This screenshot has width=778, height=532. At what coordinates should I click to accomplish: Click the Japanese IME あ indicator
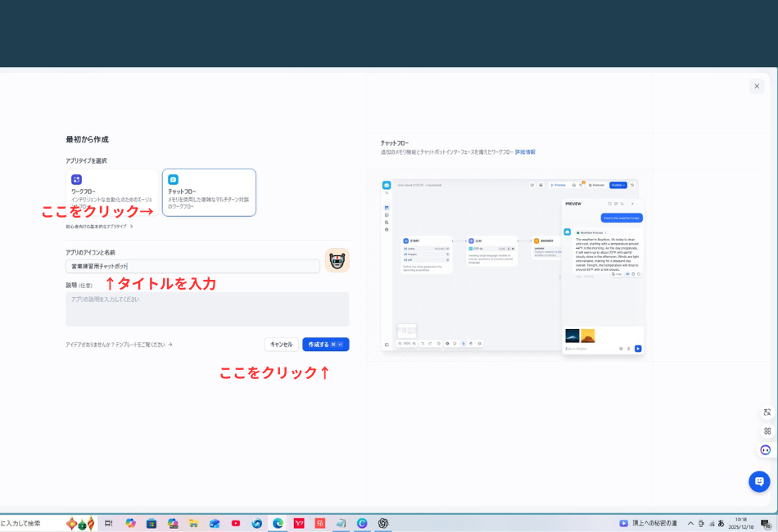(721, 523)
